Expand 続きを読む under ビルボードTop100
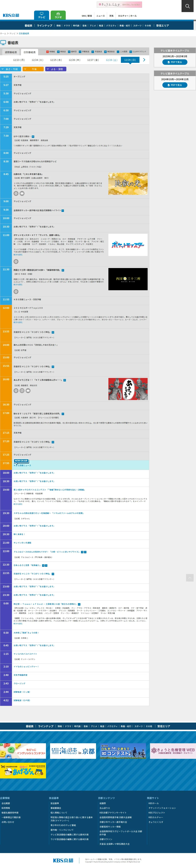 click(18, 322)
